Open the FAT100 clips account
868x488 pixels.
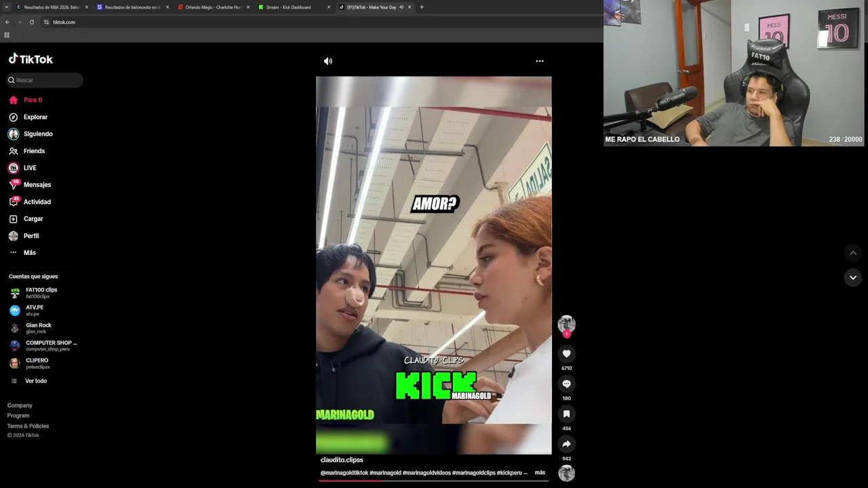coord(34,293)
